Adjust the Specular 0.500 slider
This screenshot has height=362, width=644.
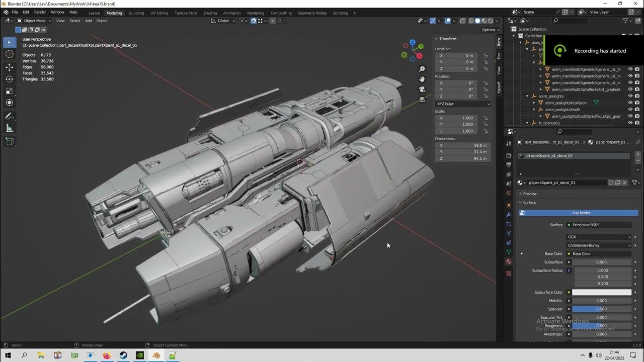pyautogui.click(x=602, y=309)
